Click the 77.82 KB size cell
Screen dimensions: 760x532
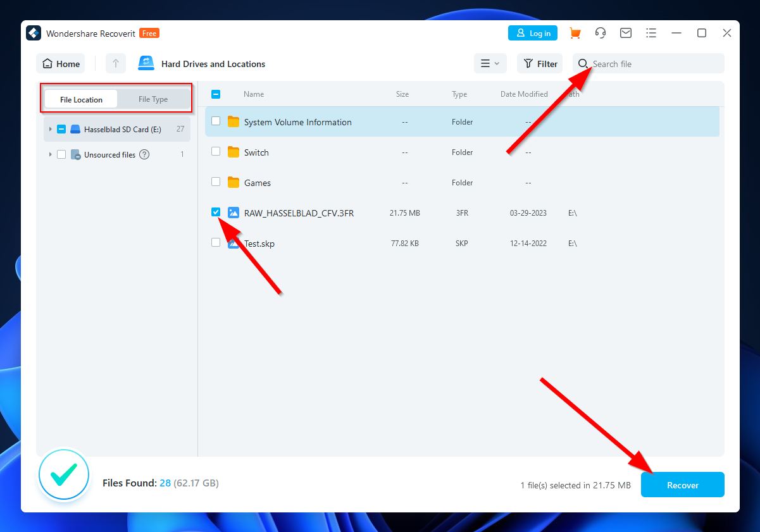404,244
